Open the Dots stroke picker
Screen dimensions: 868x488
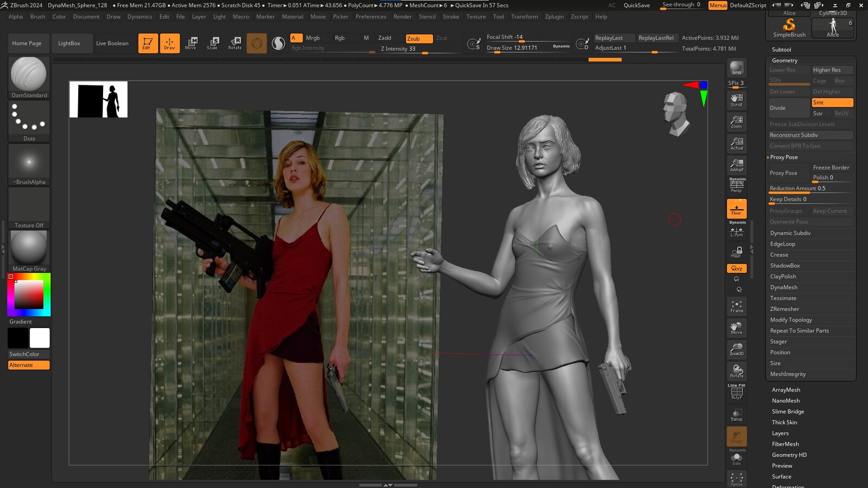click(29, 121)
